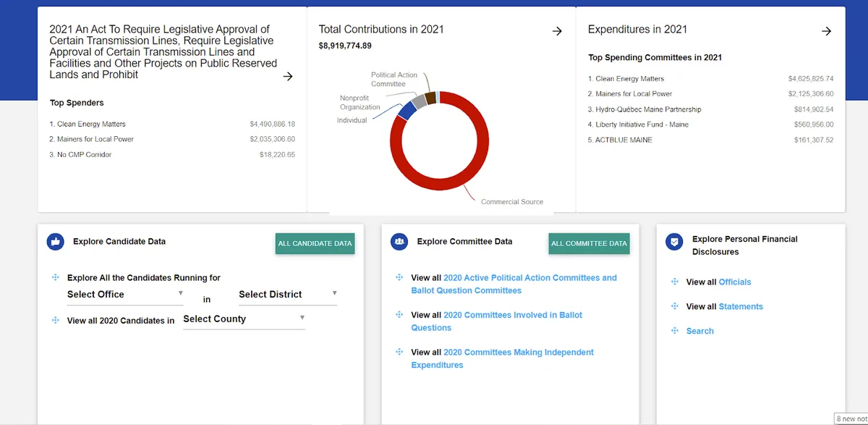Click the ALL COMMITTEE DATA button
Viewport: 868px width, 425px height.
pyautogui.click(x=589, y=243)
